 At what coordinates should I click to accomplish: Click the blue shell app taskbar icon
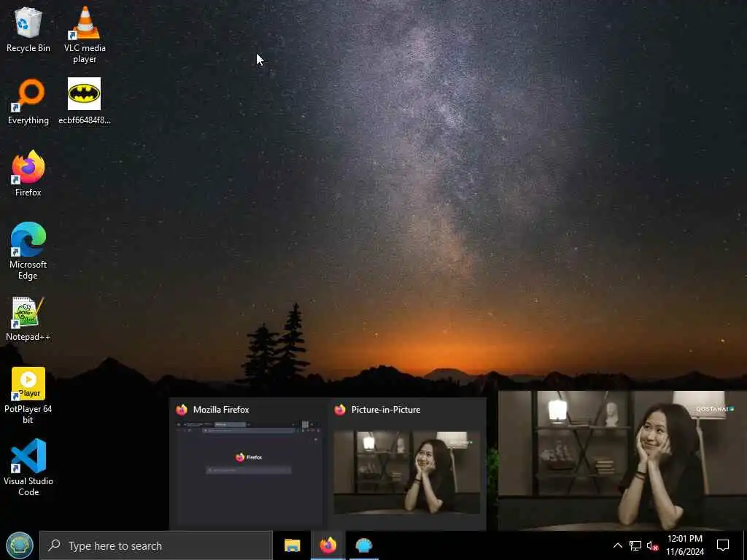pyautogui.click(x=363, y=545)
